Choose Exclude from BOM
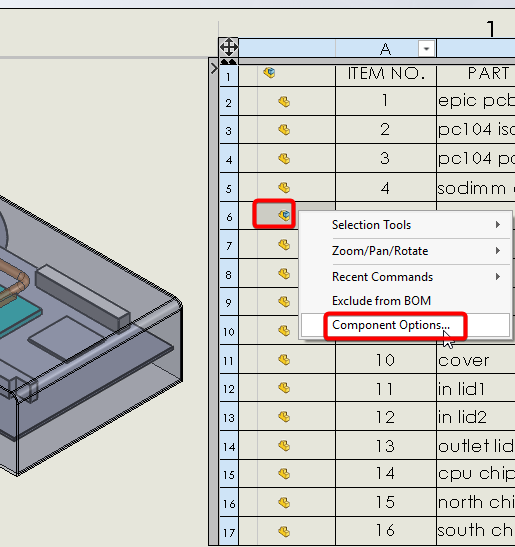This screenshot has width=515, height=547. click(405, 301)
